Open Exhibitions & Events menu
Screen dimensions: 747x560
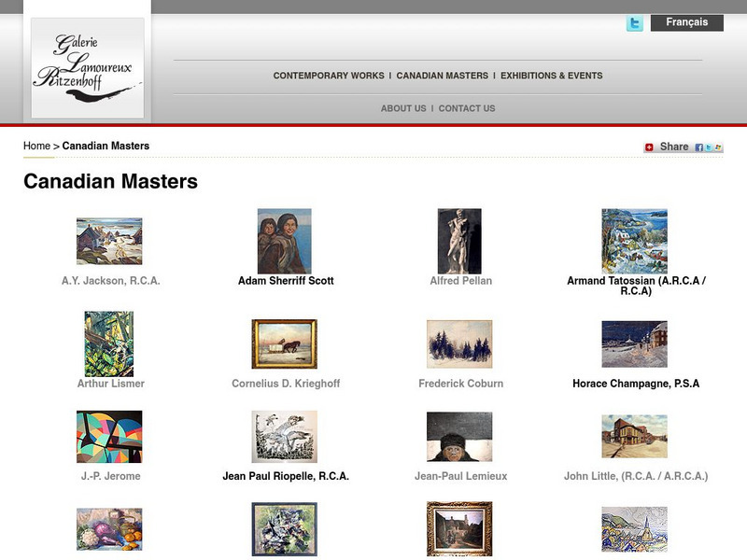click(x=551, y=76)
